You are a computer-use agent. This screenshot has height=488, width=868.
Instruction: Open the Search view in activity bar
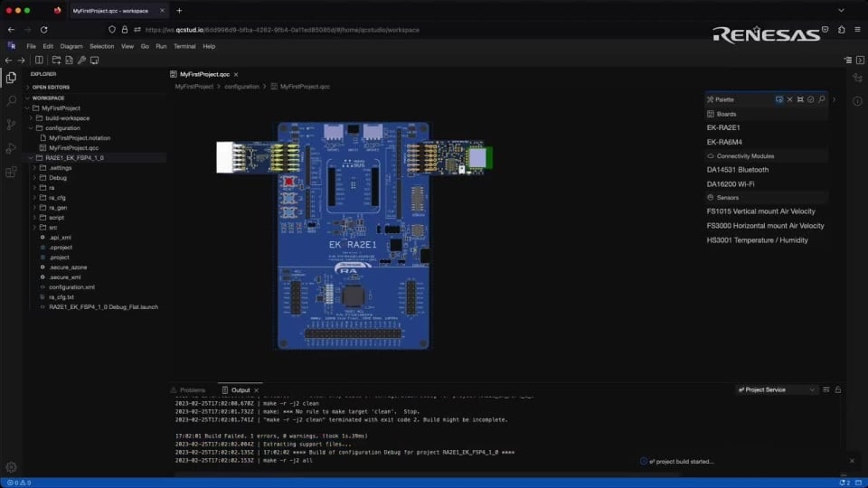pos(11,101)
